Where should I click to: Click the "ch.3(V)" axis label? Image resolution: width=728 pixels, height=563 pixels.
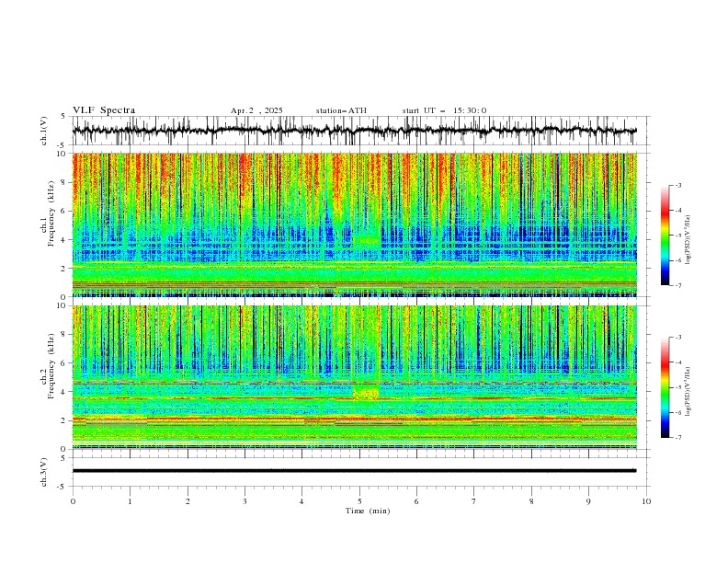pyautogui.click(x=44, y=472)
